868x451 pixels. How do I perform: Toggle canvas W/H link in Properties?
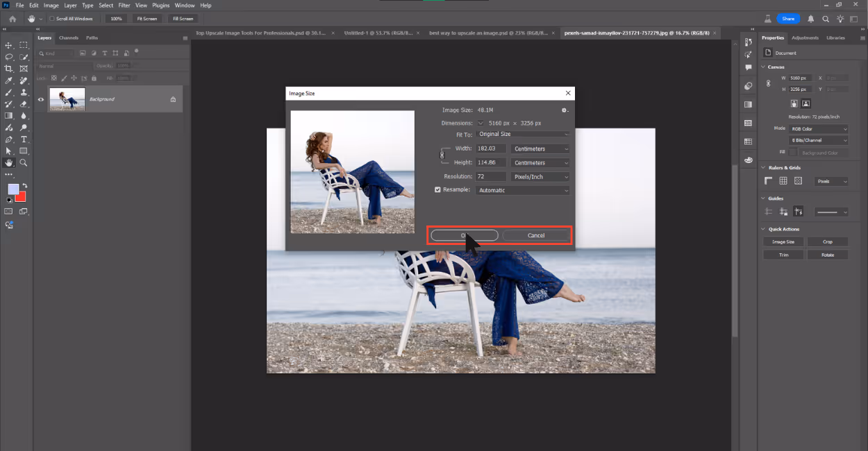768,83
